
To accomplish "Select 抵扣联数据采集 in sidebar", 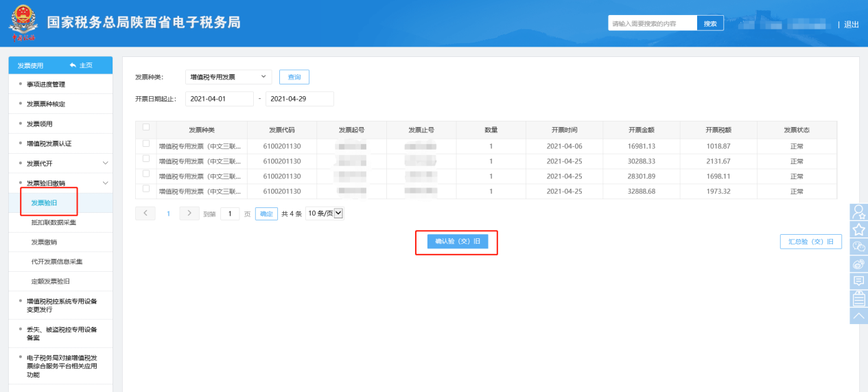I will (x=54, y=223).
